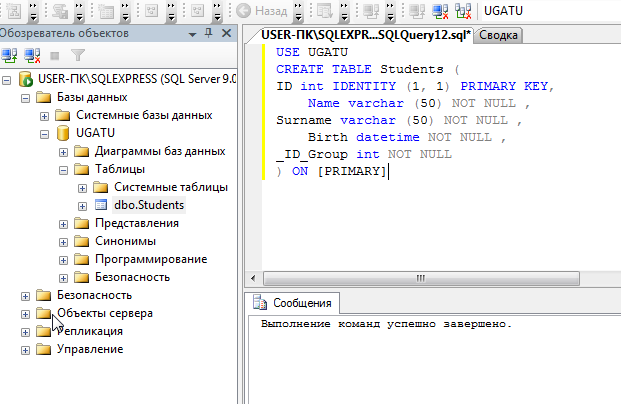
Task: Expand the dbo.Students table node
Action: [82, 206]
